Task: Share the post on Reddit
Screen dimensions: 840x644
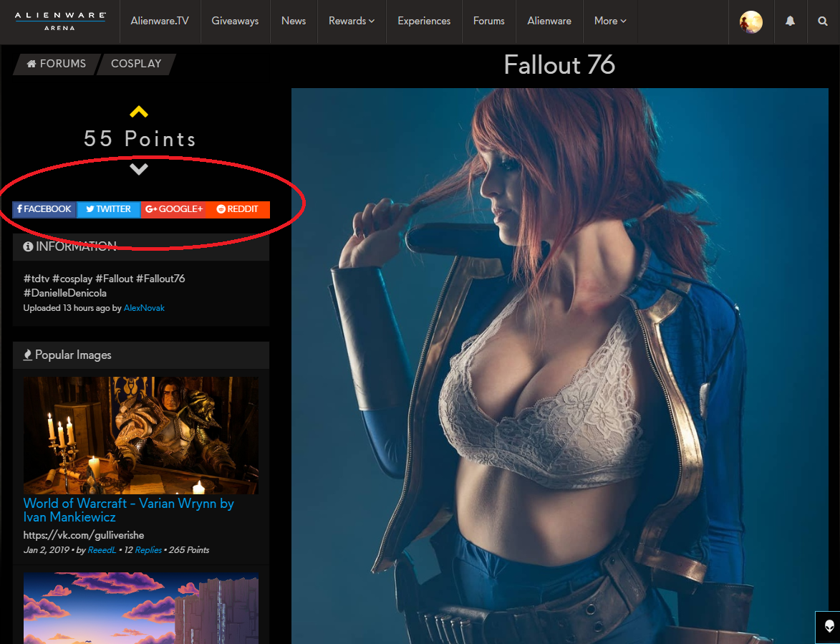Action: point(237,209)
